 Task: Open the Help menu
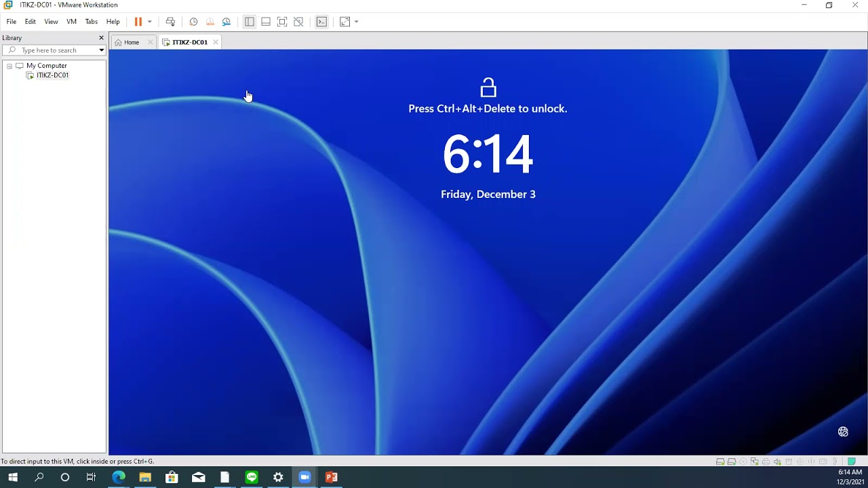coord(113,22)
